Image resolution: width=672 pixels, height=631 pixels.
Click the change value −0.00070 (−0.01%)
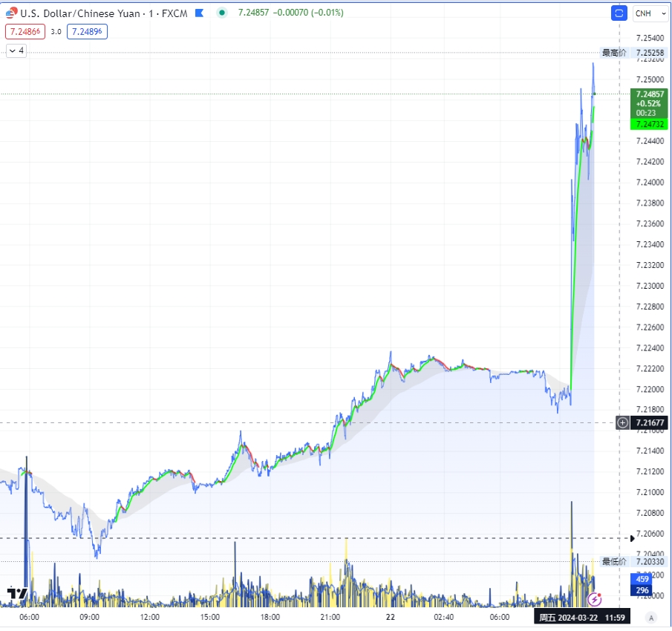pyautogui.click(x=308, y=13)
